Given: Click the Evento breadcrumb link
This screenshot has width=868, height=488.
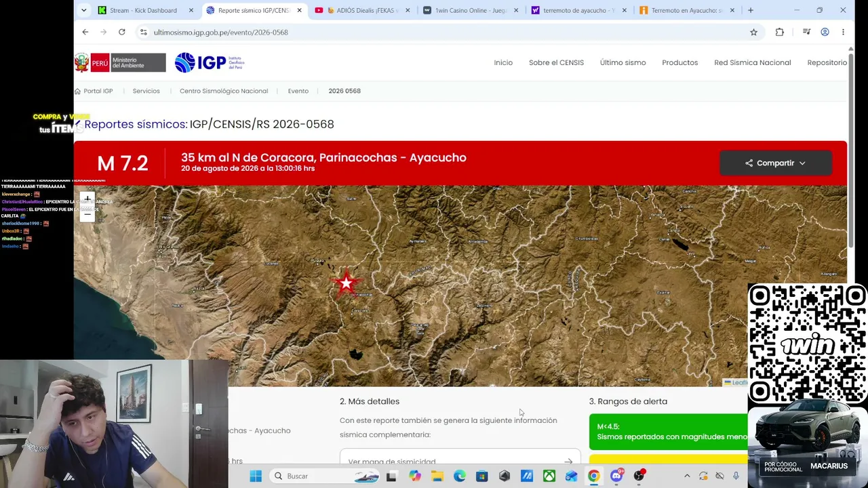Looking at the screenshot, I should coord(298,91).
